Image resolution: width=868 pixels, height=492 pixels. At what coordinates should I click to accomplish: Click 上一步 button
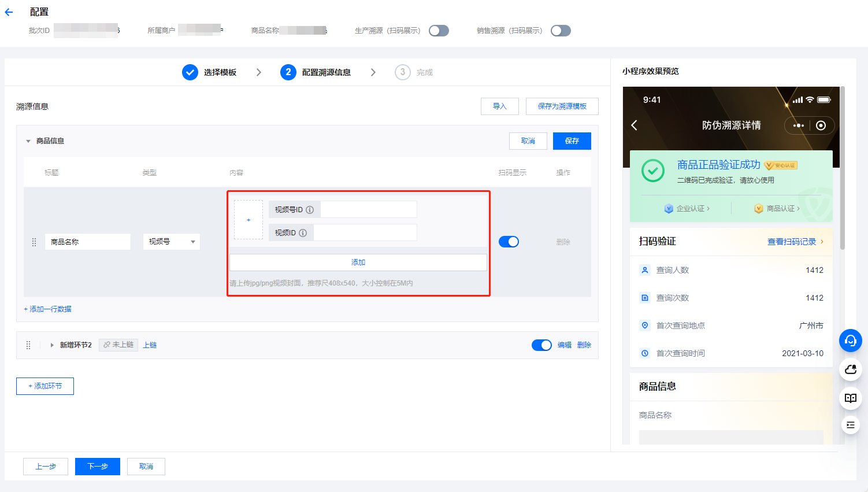[46, 467]
